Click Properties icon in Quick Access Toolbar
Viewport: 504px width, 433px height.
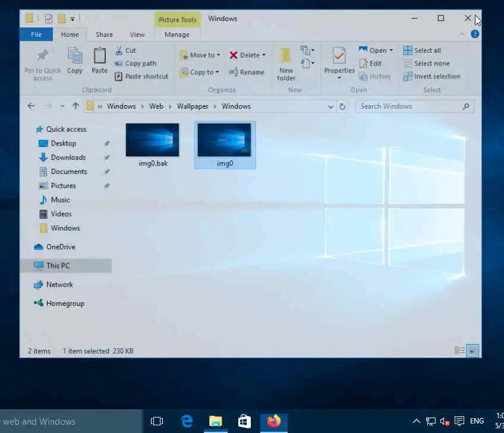[48, 18]
